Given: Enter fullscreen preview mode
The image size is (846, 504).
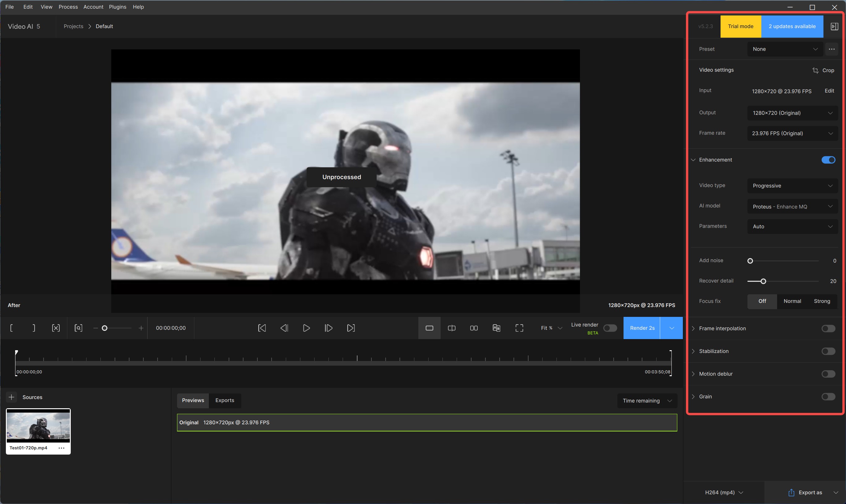Looking at the screenshot, I should 519,328.
